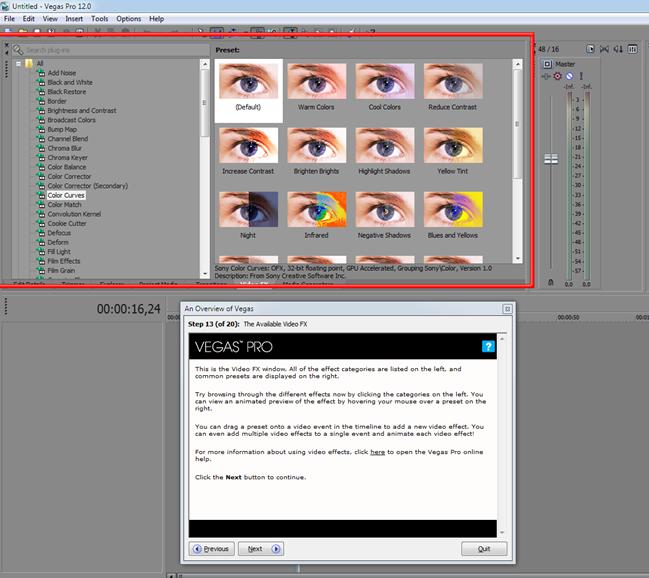Click the magnifier search icon
The image size is (649, 578).
pyautogui.click(x=17, y=50)
